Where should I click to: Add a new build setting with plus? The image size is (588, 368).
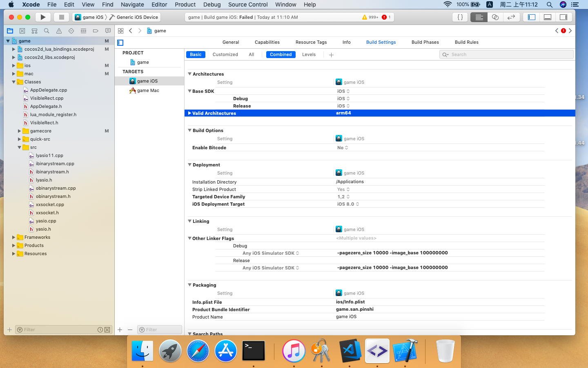click(x=331, y=55)
